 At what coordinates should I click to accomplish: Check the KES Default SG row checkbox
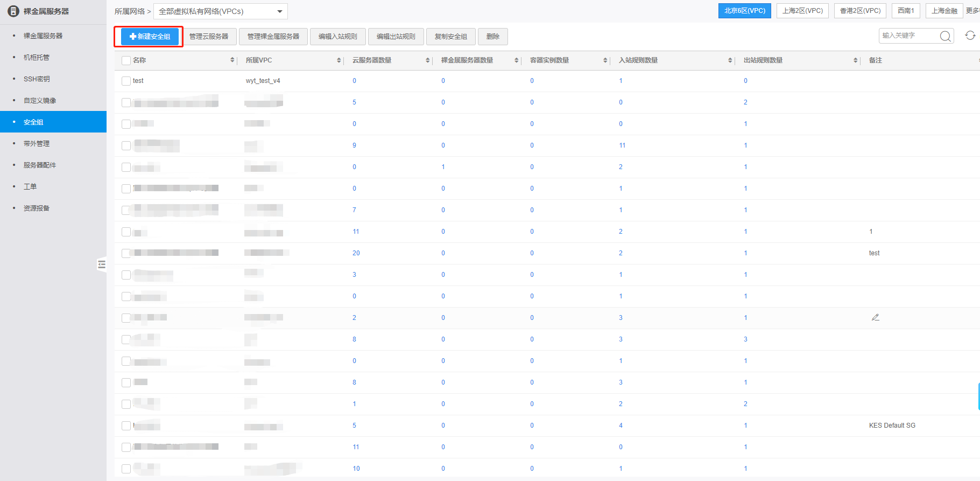tap(126, 426)
